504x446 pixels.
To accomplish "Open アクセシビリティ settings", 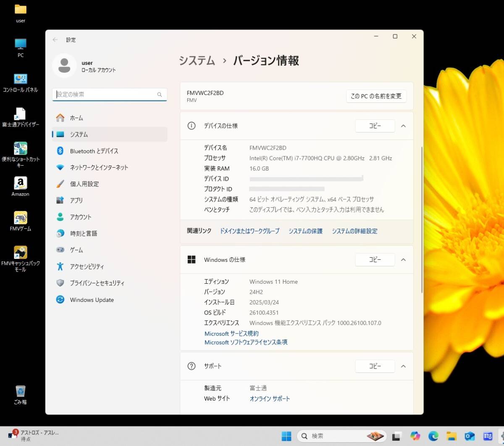I will (x=87, y=267).
